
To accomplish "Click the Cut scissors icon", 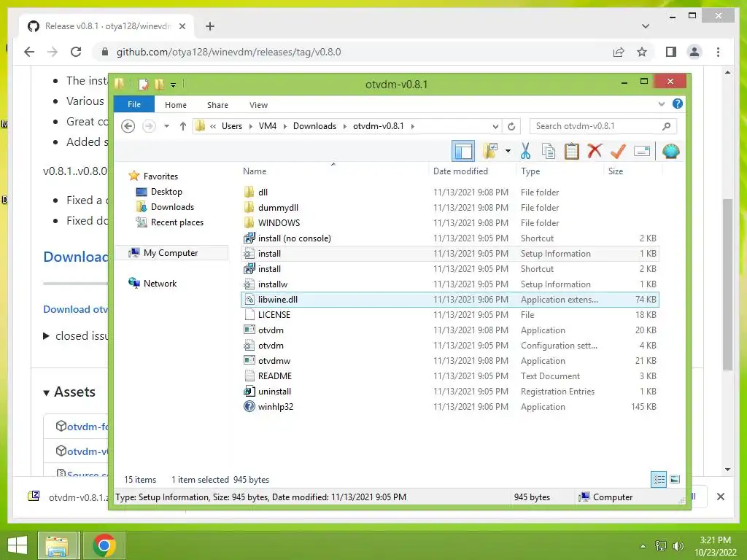I will [x=525, y=152].
